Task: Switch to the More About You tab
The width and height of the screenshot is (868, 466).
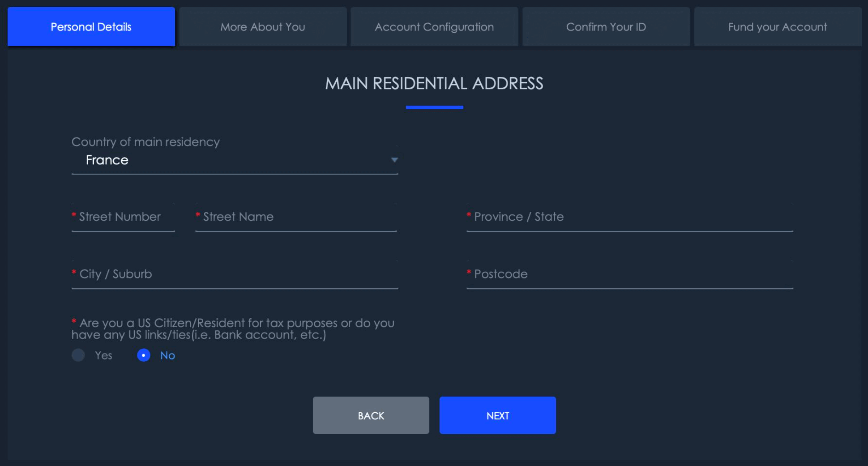Action: (x=262, y=26)
